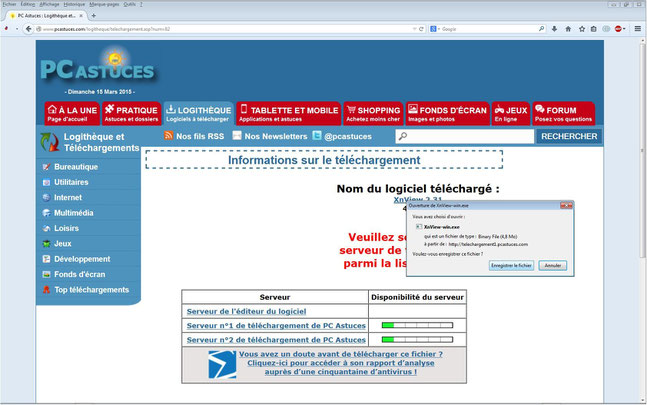Open the JEUX En ligne tab
The width and height of the screenshot is (647, 405).
tap(511, 113)
